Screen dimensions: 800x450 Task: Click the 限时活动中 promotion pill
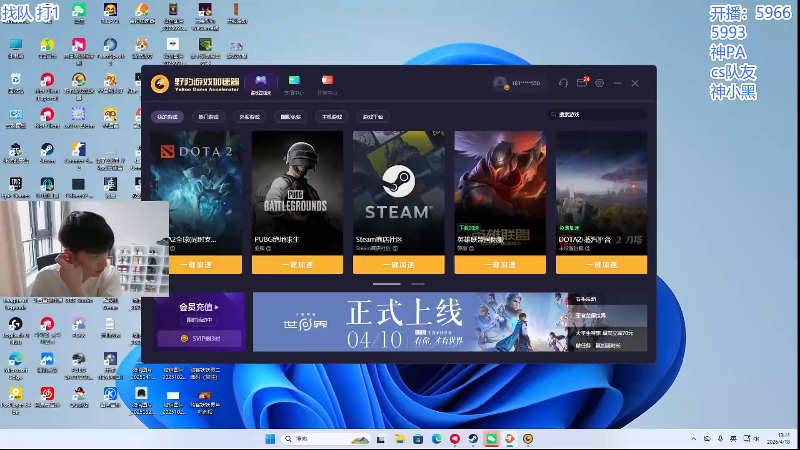click(x=199, y=320)
